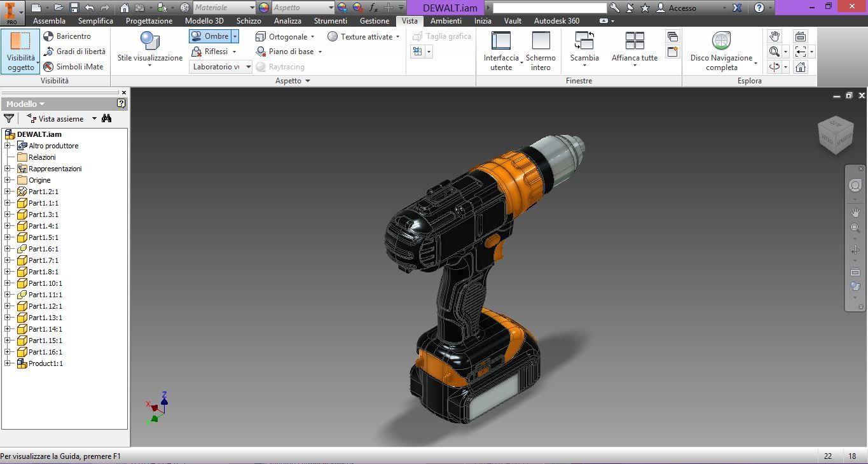Click the browser panel help icon
Screen dimensions: 868x464
pyautogui.click(x=121, y=103)
